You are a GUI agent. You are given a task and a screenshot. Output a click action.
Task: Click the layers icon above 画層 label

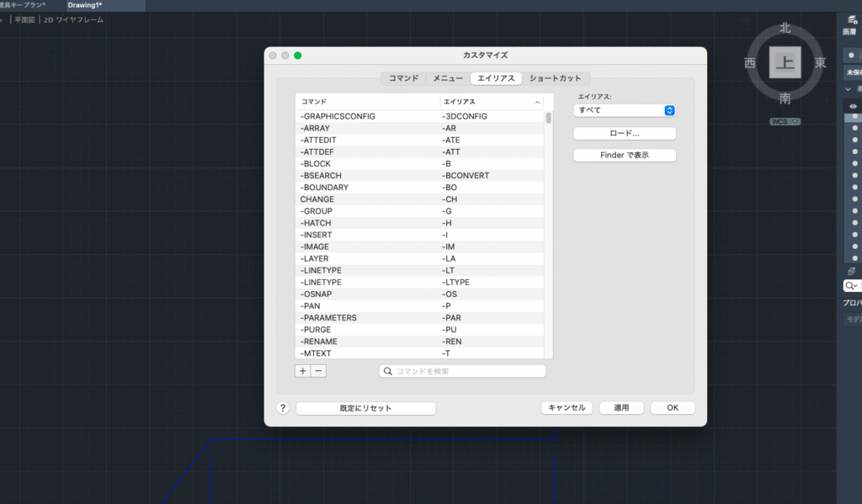[851, 19]
